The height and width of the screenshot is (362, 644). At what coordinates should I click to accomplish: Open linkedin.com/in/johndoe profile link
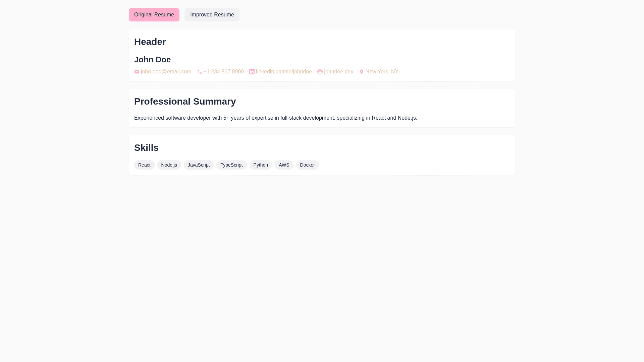pyautogui.click(x=284, y=72)
